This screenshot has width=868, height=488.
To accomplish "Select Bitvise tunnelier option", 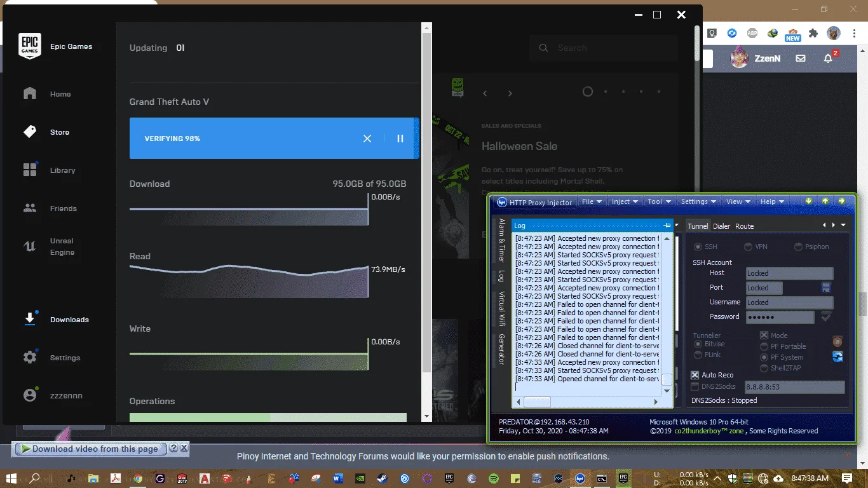I will [x=698, y=344].
